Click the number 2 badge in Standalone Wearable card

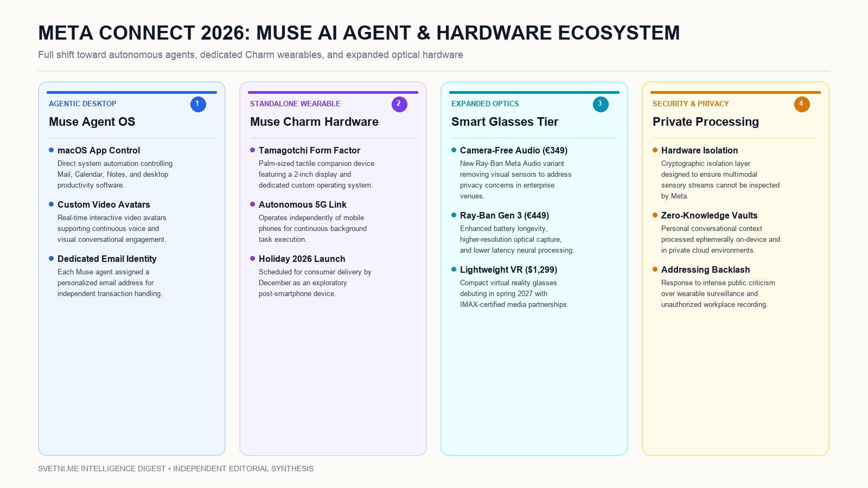point(399,104)
